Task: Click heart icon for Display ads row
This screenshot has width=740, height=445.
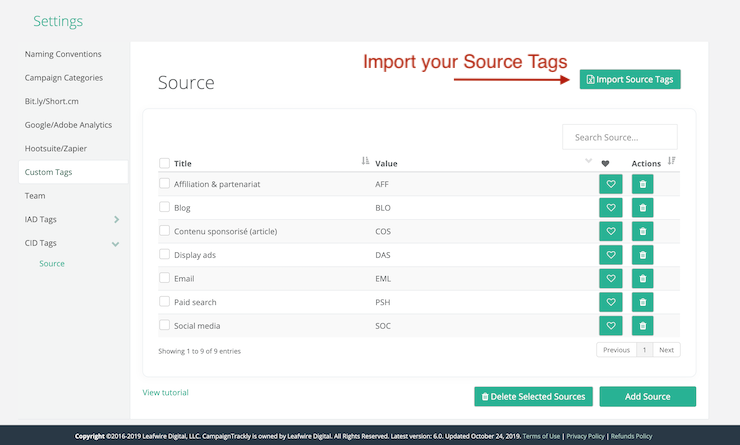Action: (610, 255)
